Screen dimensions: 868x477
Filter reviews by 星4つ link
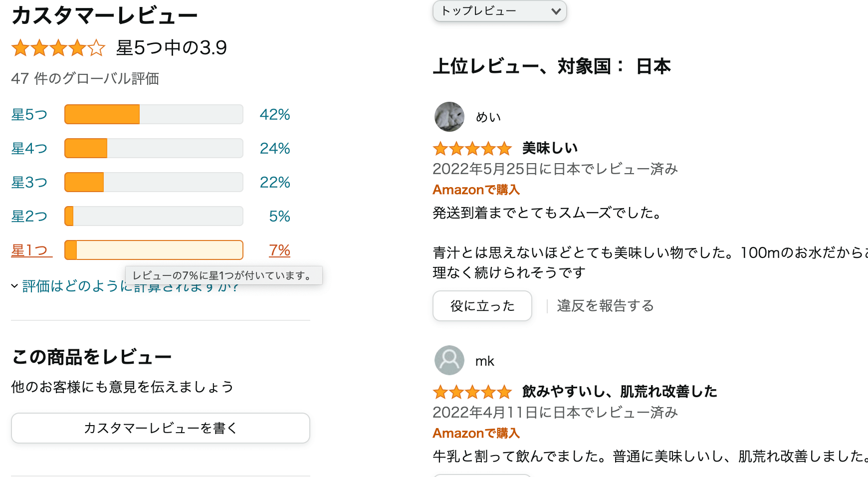[29, 148]
